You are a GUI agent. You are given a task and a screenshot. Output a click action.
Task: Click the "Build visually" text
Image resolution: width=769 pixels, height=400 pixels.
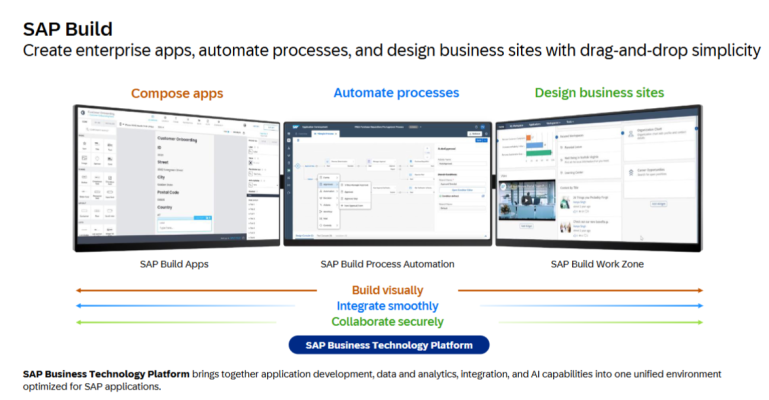[x=387, y=290]
